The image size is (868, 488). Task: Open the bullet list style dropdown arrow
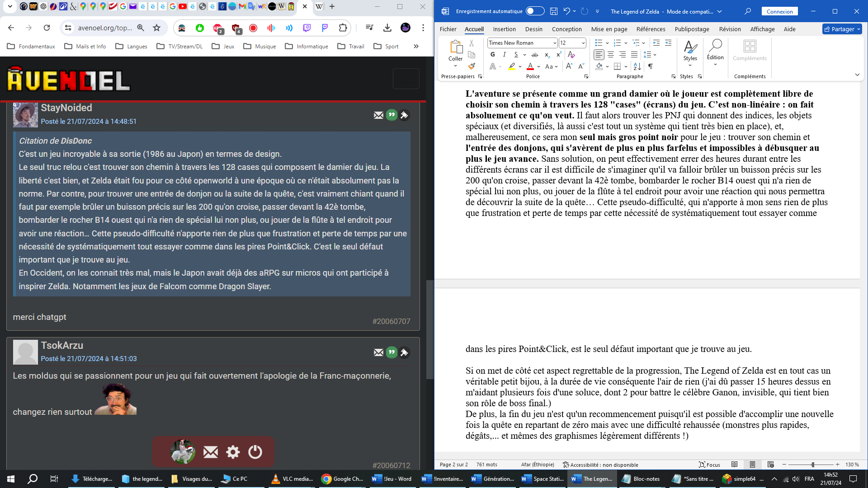pos(607,43)
